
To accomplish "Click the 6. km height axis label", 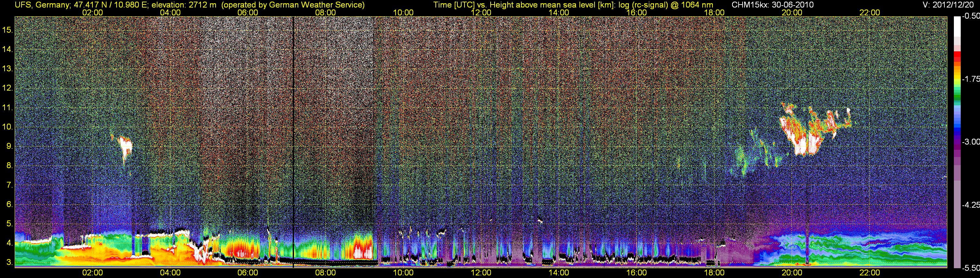I will pyautogui.click(x=10, y=204).
